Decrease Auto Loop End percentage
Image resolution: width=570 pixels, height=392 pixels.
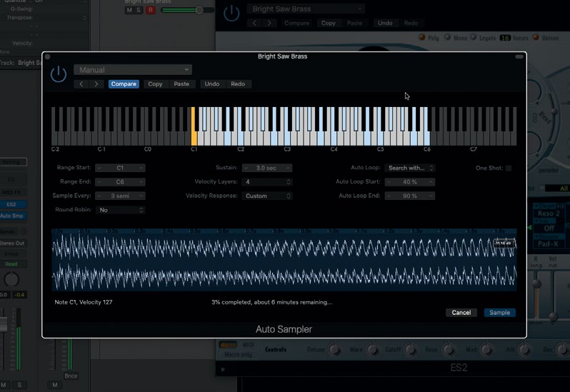coord(389,196)
